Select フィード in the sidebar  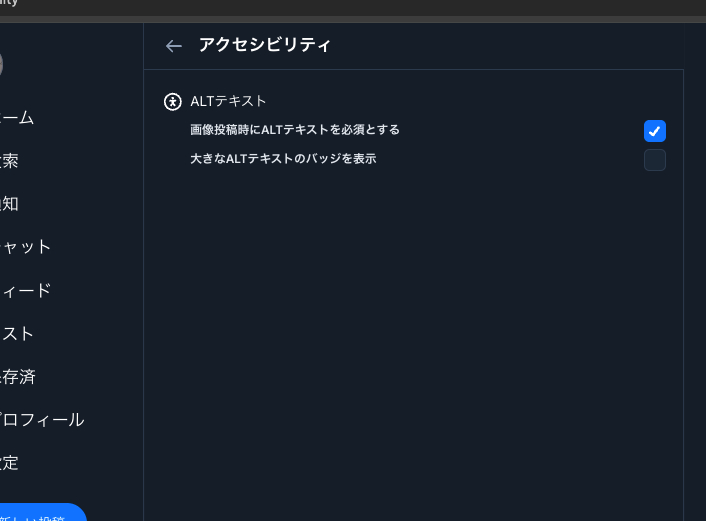pyautogui.click(x=25, y=291)
